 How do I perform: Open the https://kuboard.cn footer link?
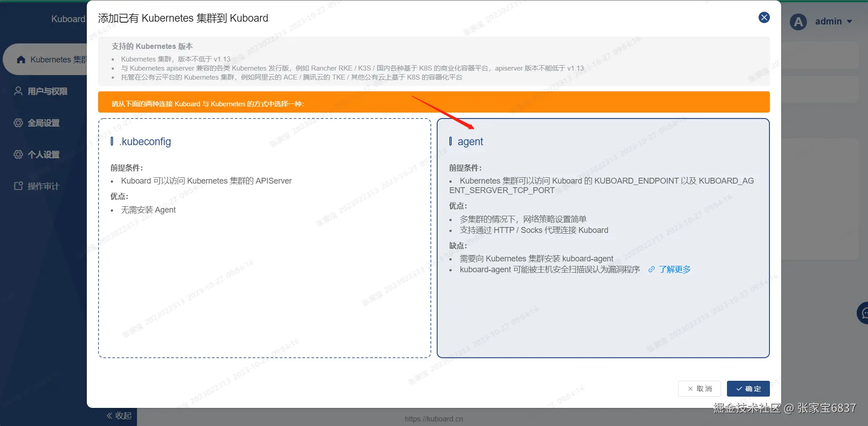point(434,419)
